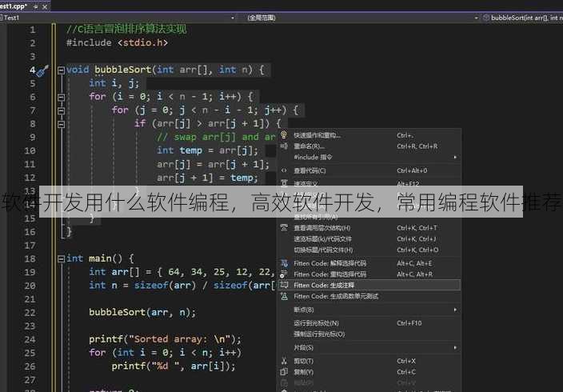Choose Fitten Code: 生成函数单元测试

click(369, 297)
